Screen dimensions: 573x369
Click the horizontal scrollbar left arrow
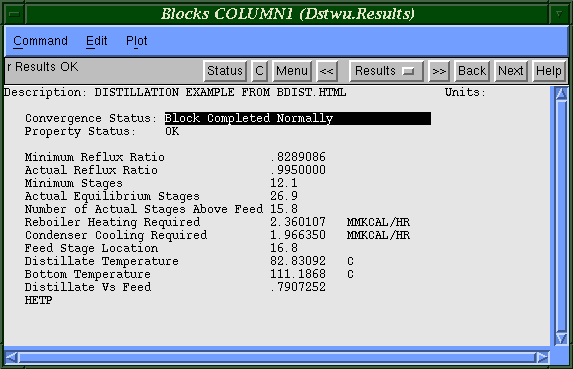pyautogui.click(x=12, y=357)
